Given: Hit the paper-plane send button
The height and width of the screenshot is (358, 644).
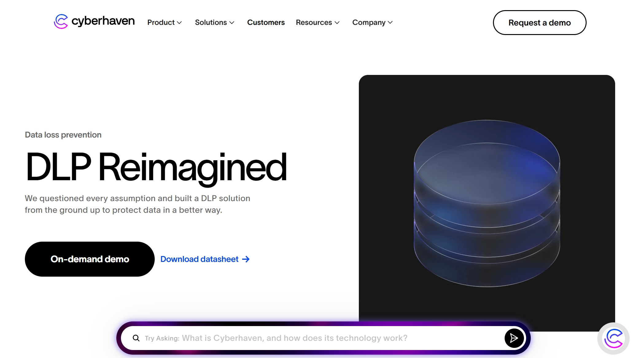Looking at the screenshot, I should [514, 338].
